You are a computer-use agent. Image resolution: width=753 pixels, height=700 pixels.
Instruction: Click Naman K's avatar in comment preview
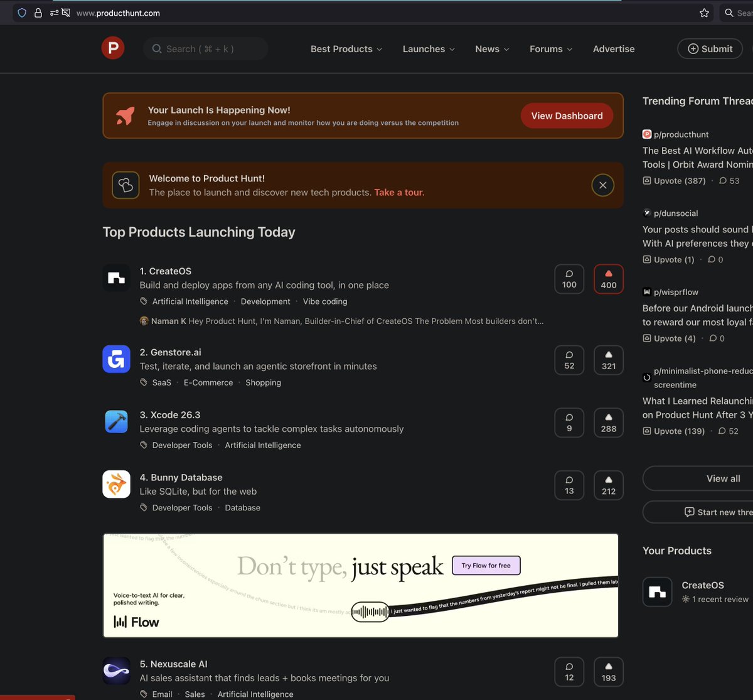(144, 321)
